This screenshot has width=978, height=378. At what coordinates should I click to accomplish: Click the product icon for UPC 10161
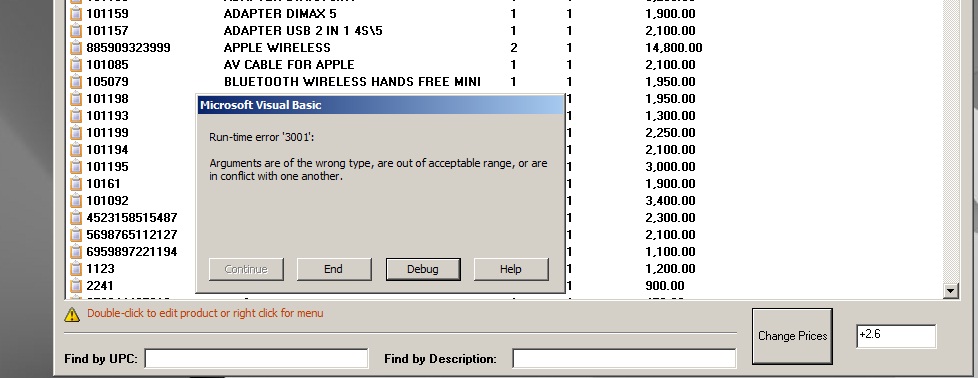[x=75, y=183]
